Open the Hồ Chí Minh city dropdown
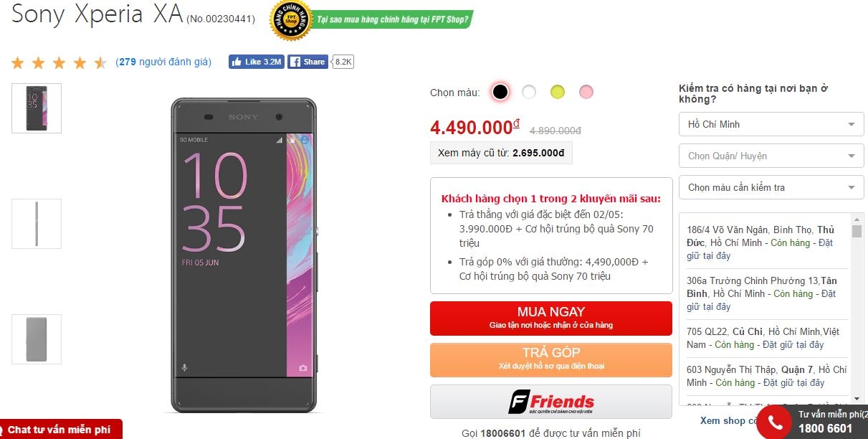 click(x=771, y=124)
